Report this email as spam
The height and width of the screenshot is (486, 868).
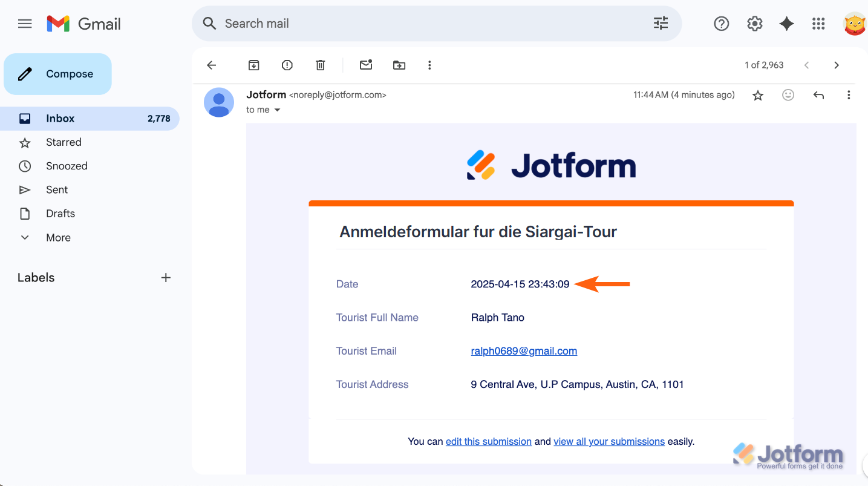(x=287, y=65)
